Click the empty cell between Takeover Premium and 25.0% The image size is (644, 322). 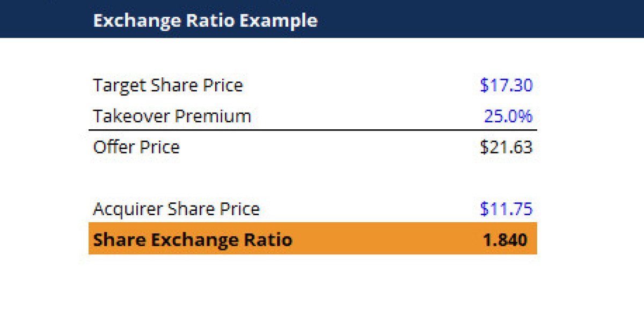[365, 116]
